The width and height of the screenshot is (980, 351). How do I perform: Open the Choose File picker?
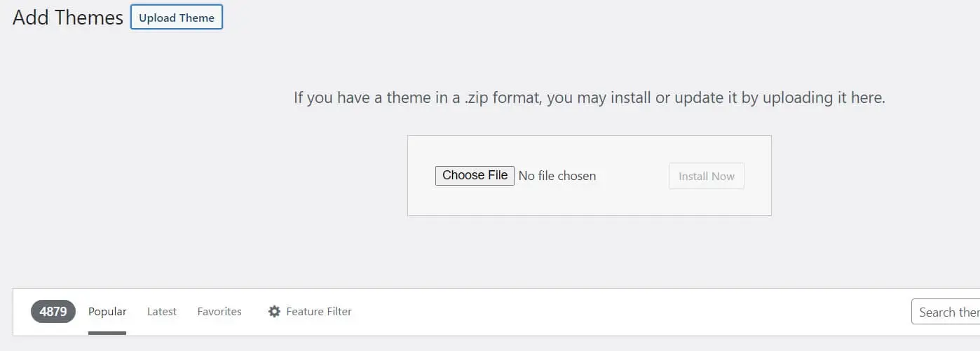475,175
